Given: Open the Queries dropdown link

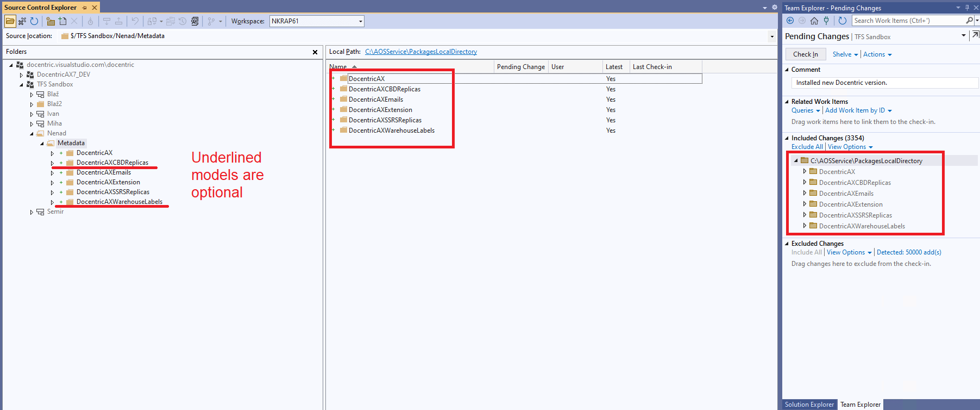Looking at the screenshot, I should tap(806, 110).
